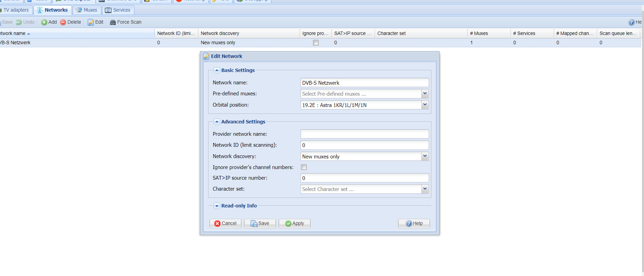Viewport: 644px width, 276px height.
Task: Expand the Read-only Info section
Action: tap(217, 206)
